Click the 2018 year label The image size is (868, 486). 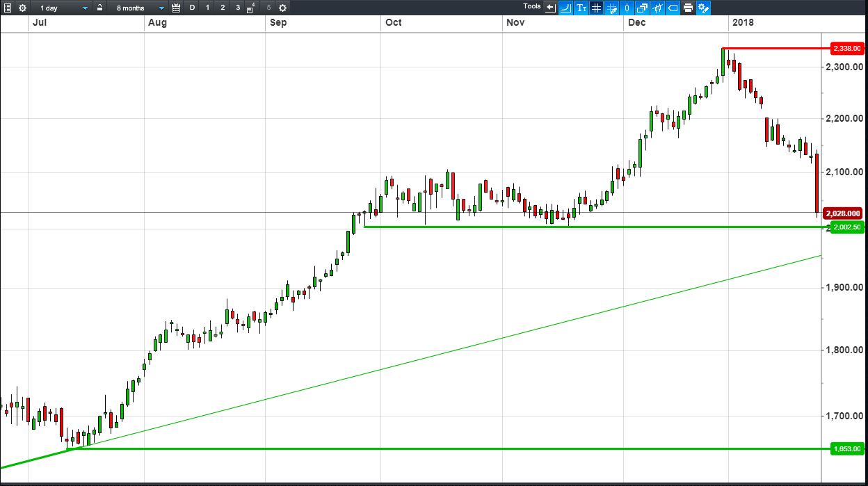tap(742, 22)
